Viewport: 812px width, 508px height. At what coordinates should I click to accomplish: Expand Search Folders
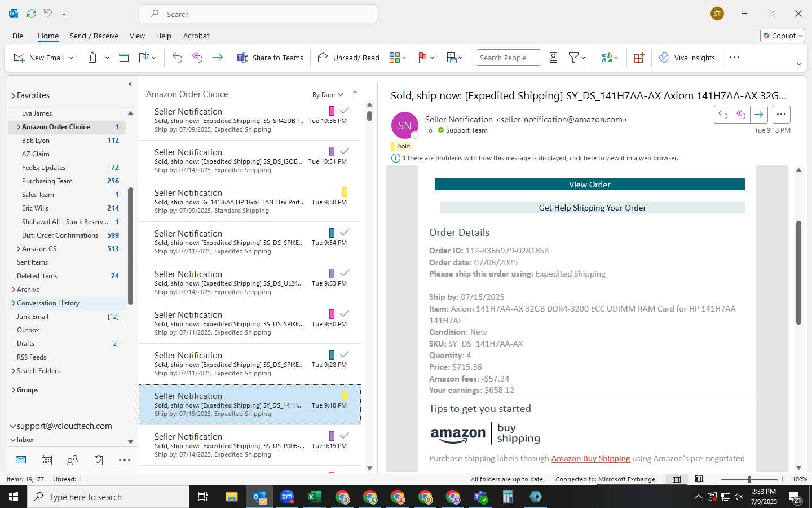[13, 371]
